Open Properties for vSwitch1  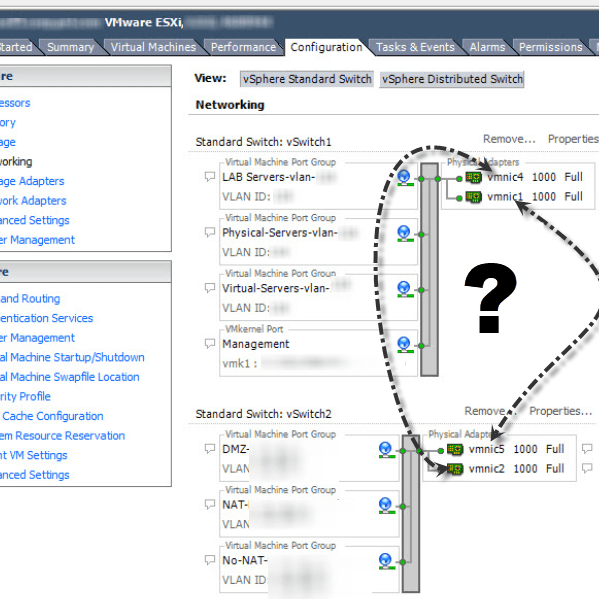point(573,139)
